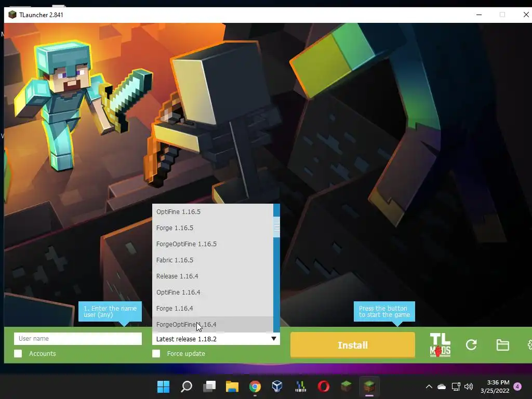
Task: Close the TLauncher window
Action: tap(526, 15)
